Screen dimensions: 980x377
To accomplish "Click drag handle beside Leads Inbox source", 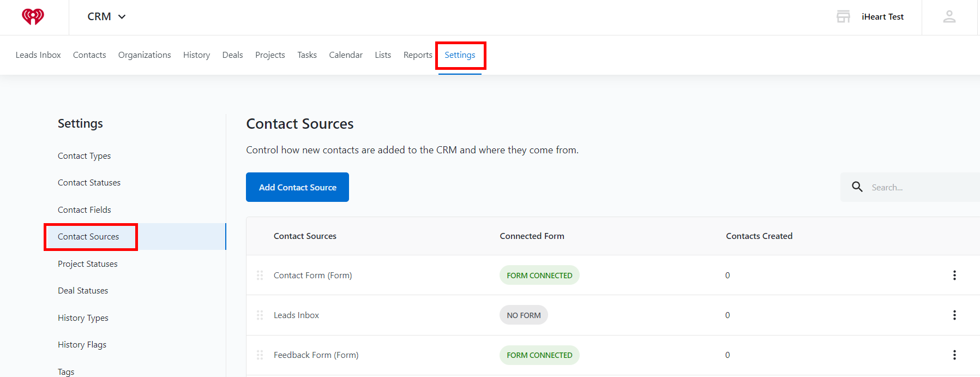I will (260, 315).
